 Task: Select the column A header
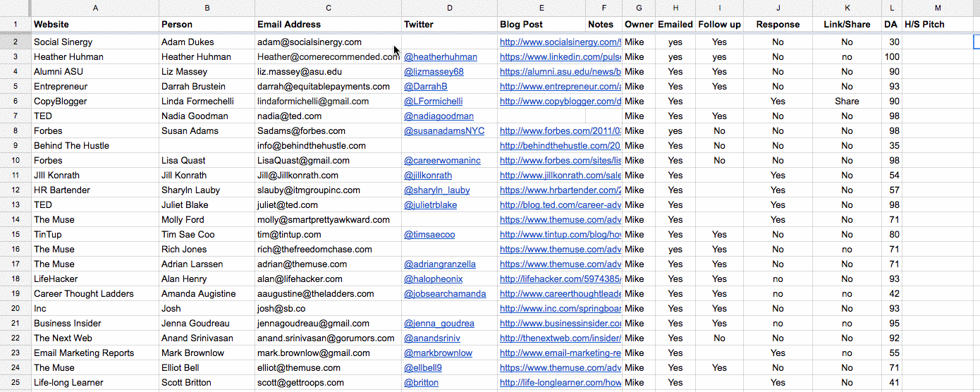click(95, 8)
